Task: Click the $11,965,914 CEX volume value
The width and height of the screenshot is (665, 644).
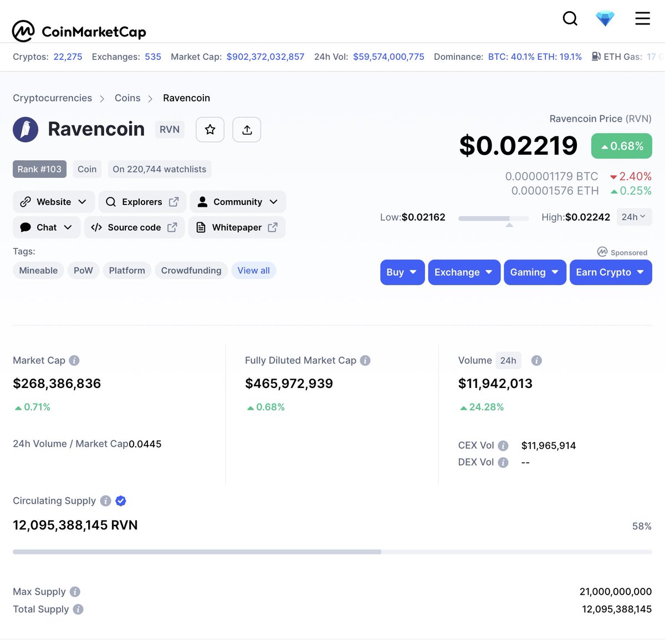Action: pos(549,446)
